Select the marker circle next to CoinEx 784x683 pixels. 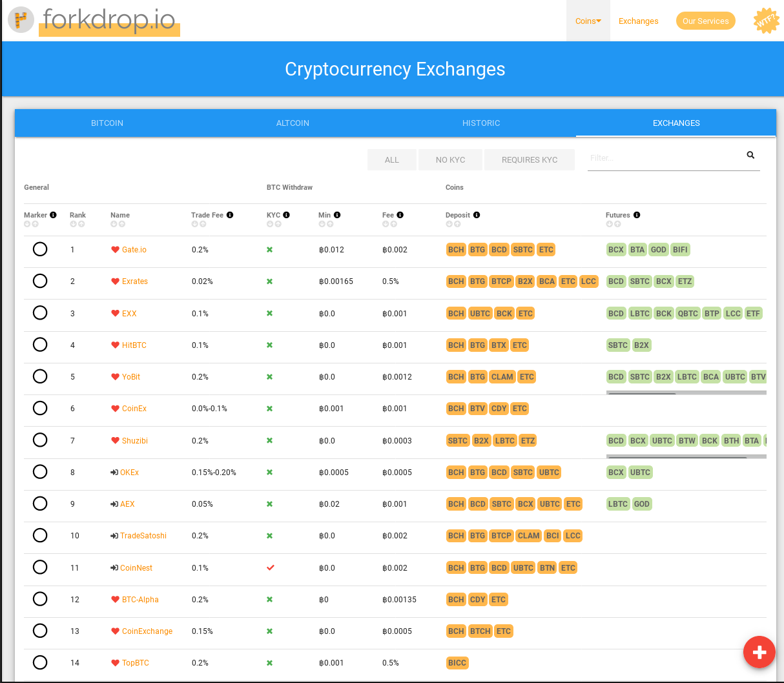40,408
